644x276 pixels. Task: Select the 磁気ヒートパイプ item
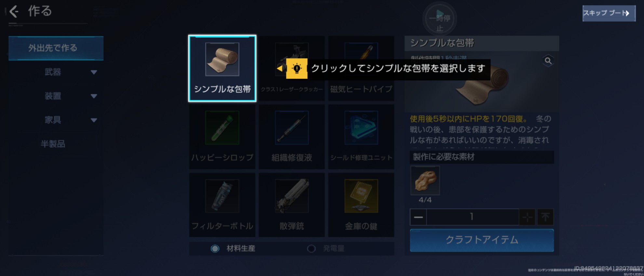(x=361, y=68)
